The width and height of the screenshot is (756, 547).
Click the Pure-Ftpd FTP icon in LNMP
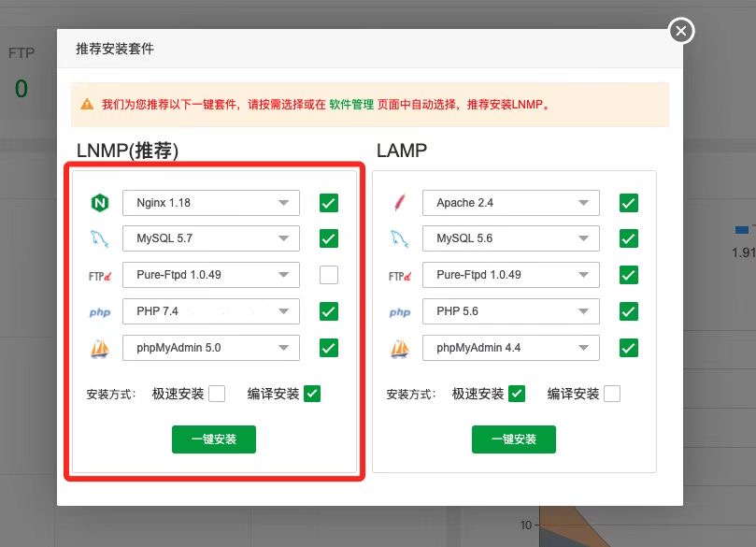(100, 276)
